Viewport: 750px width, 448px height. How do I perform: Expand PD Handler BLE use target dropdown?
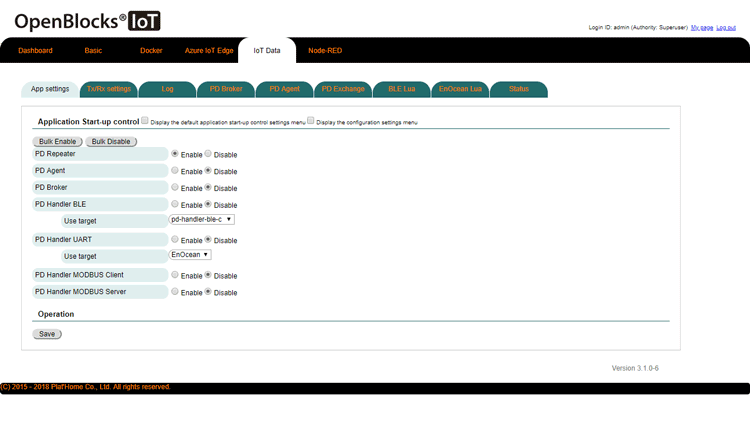pyautogui.click(x=201, y=219)
